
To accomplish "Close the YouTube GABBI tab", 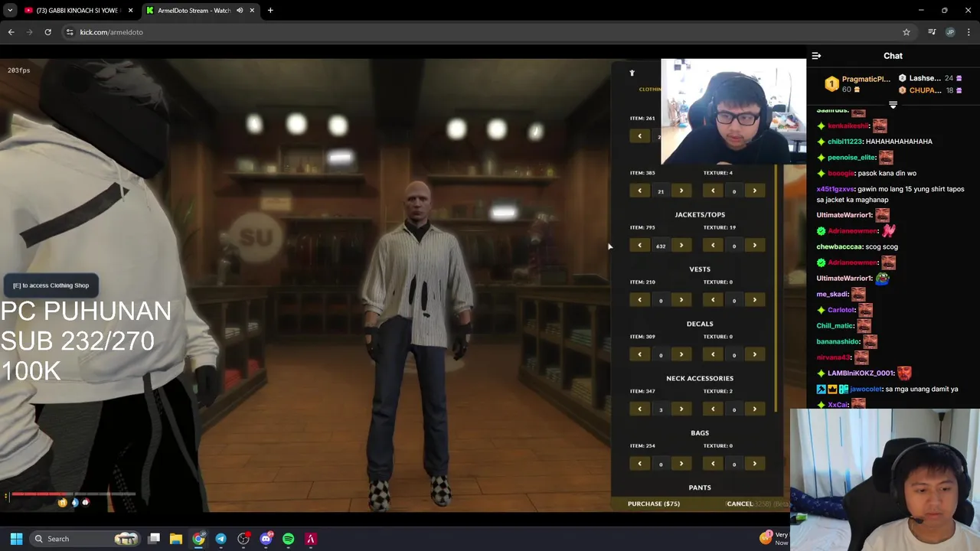I will point(131,11).
